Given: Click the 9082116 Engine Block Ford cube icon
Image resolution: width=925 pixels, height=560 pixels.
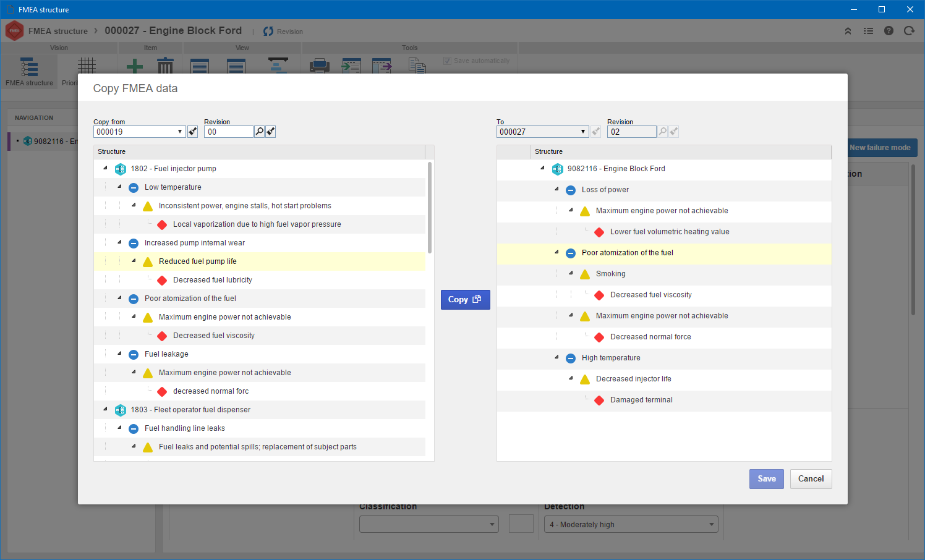Looking at the screenshot, I should click(x=557, y=169).
